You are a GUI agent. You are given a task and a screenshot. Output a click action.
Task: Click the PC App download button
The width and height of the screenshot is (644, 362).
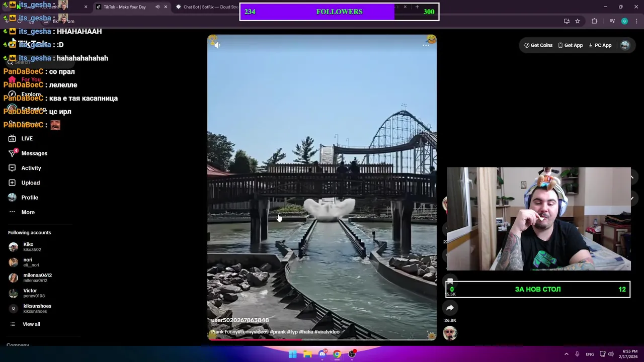pos(600,45)
